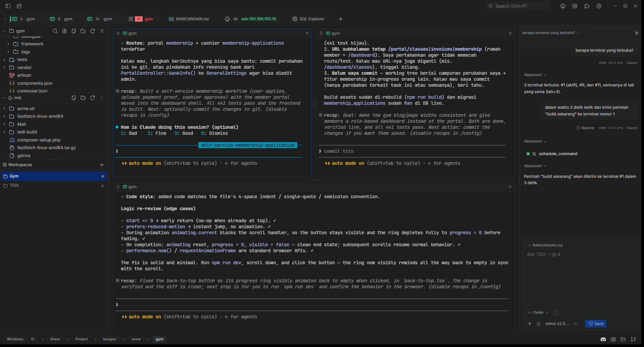Click the open folder icon in title bar
644x347 pixels.
pyautogui.click(x=19, y=6)
